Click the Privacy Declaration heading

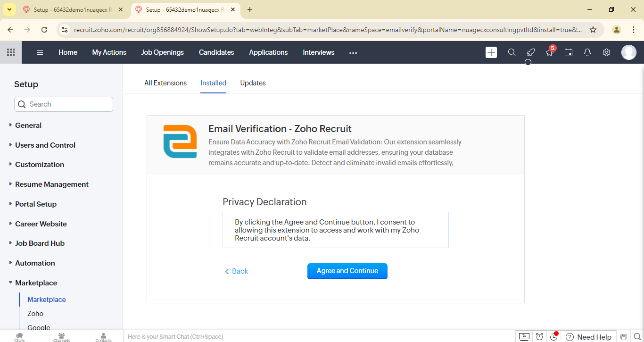tap(264, 202)
